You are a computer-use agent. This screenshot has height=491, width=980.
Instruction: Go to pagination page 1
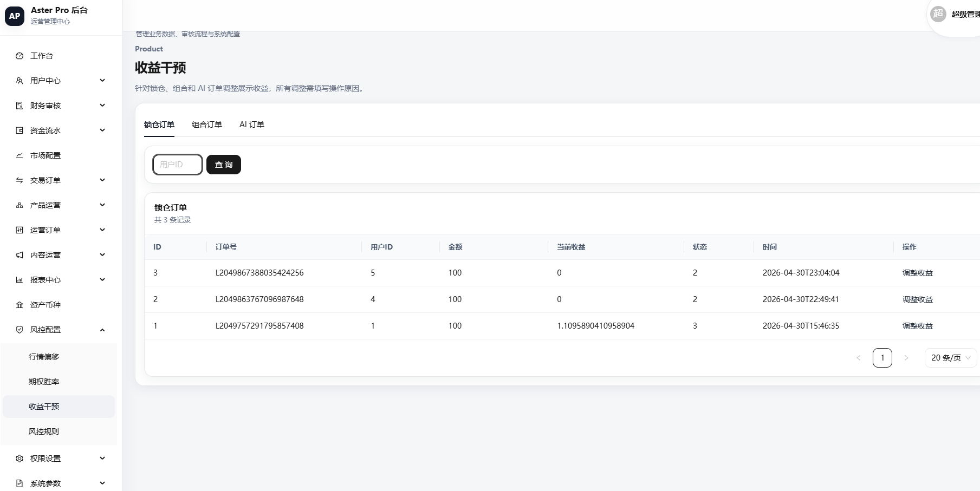(882, 358)
